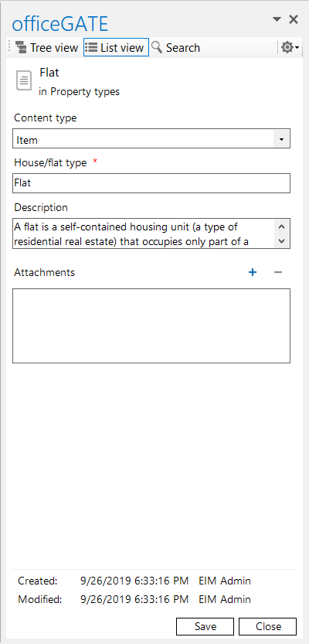
Task: Click description scrollbar down arrow
Action: click(281, 241)
